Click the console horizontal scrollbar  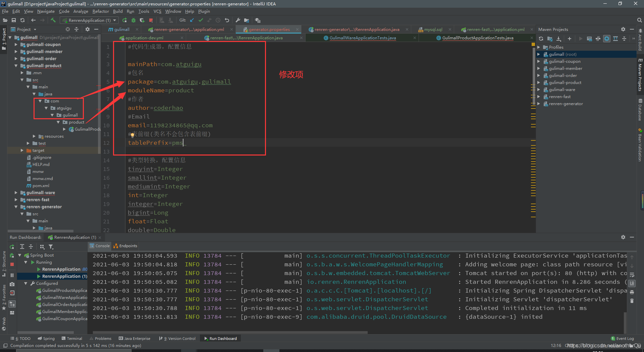[x=230, y=332]
